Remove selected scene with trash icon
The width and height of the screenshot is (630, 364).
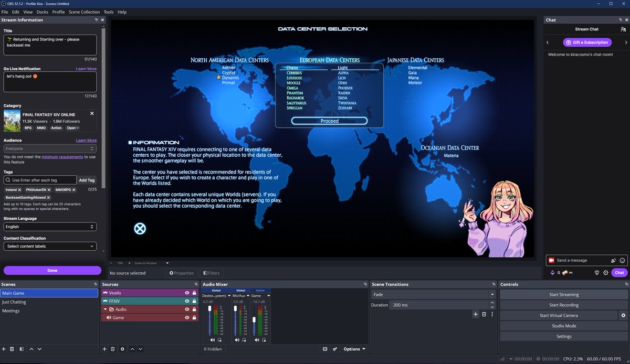[x=12, y=349]
